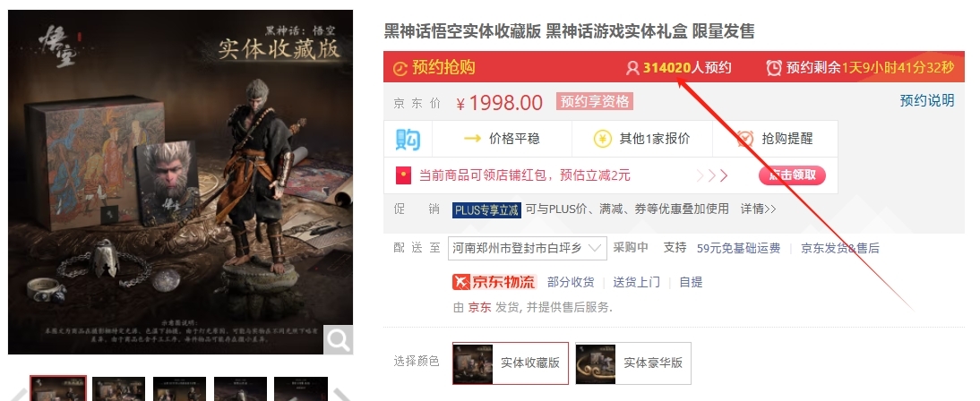Open the delivery address dropdown 河南郑州市
The width and height of the screenshot is (980, 401).
point(528,248)
